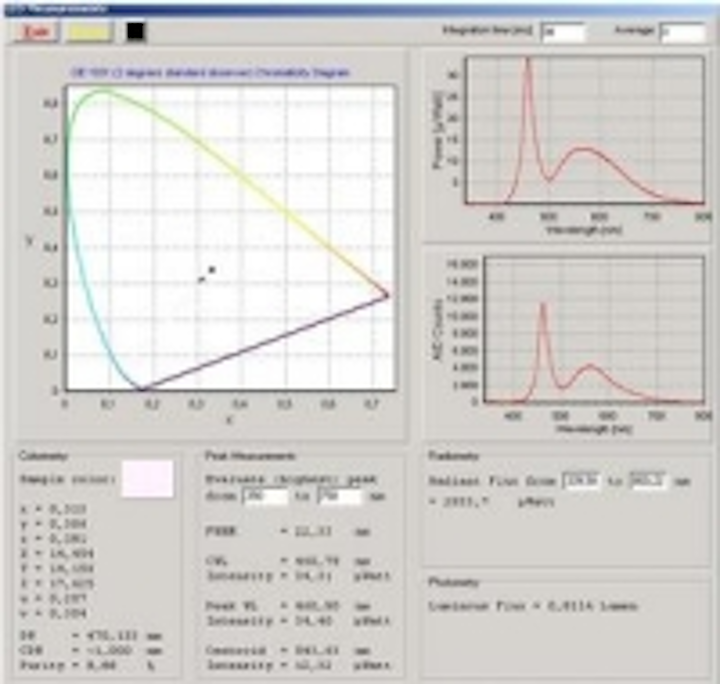
Task: Click the chromaticity diagram title text
Action: (211, 73)
